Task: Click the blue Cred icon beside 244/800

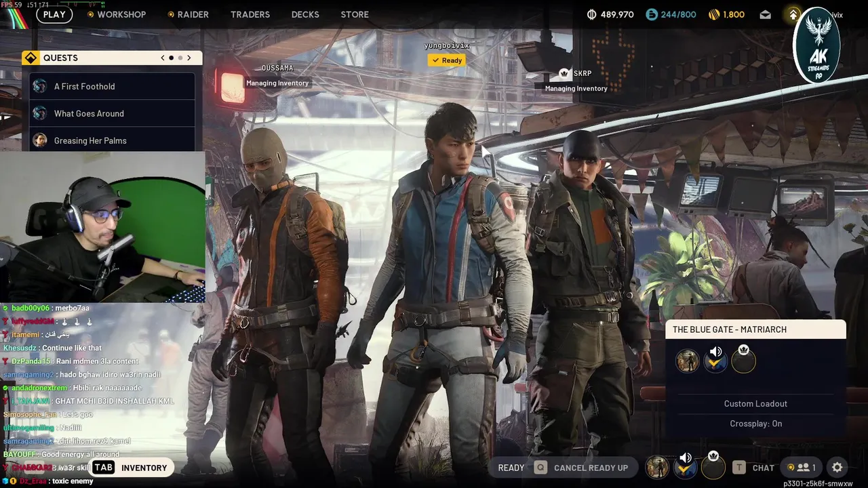Action: pos(652,14)
